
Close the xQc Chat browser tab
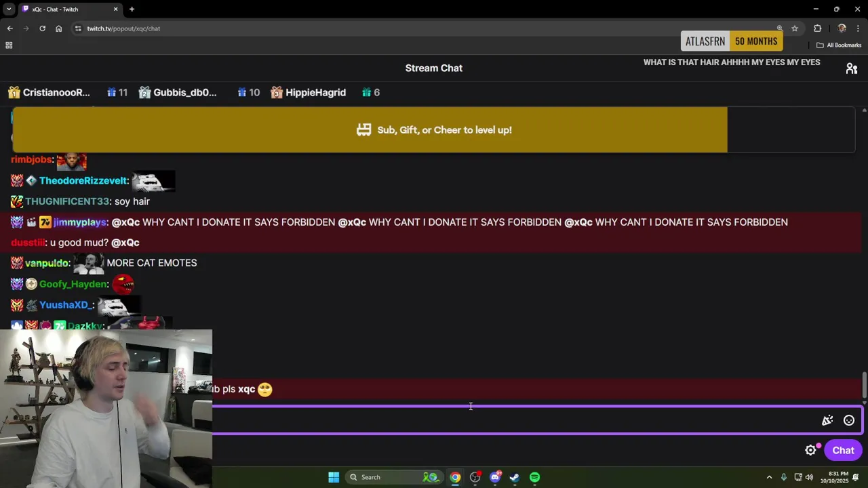[115, 9]
